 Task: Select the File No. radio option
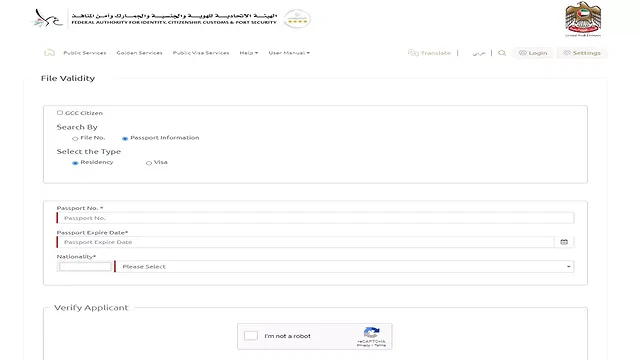pos(75,139)
